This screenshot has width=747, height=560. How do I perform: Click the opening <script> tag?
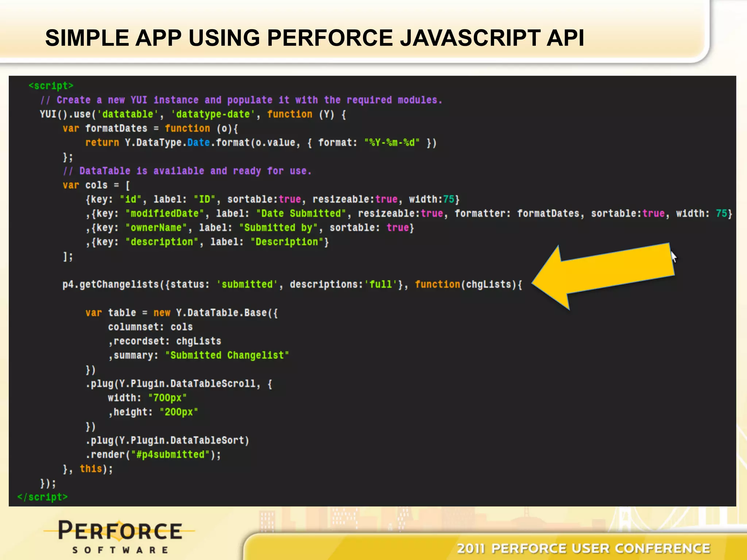tap(51, 86)
